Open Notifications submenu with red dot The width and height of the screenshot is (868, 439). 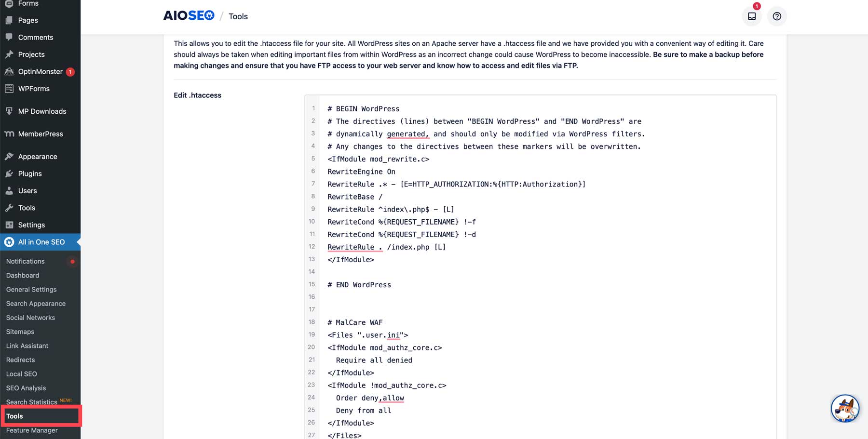[26, 261]
